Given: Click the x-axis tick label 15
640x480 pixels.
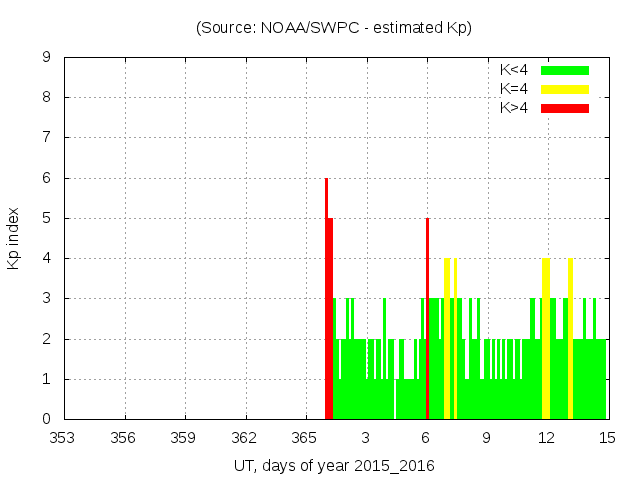Looking at the screenshot, I should (x=607, y=437).
